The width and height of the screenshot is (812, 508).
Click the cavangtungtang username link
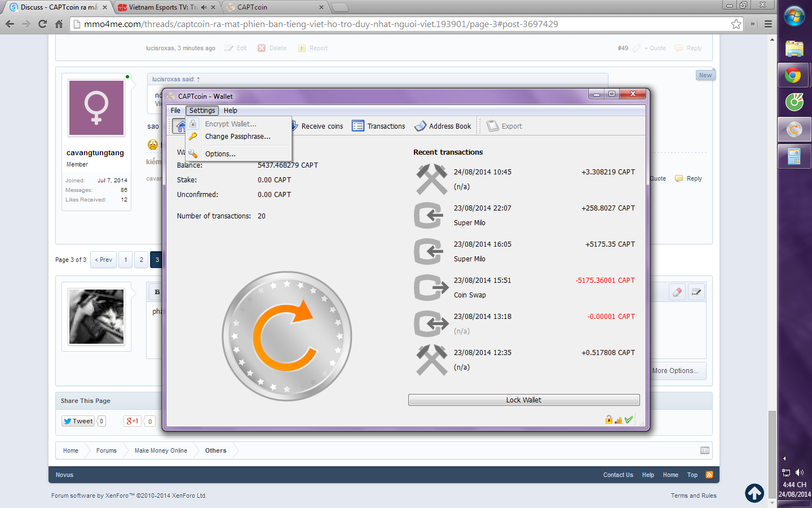pyautogui.click(x=95, y=153)
